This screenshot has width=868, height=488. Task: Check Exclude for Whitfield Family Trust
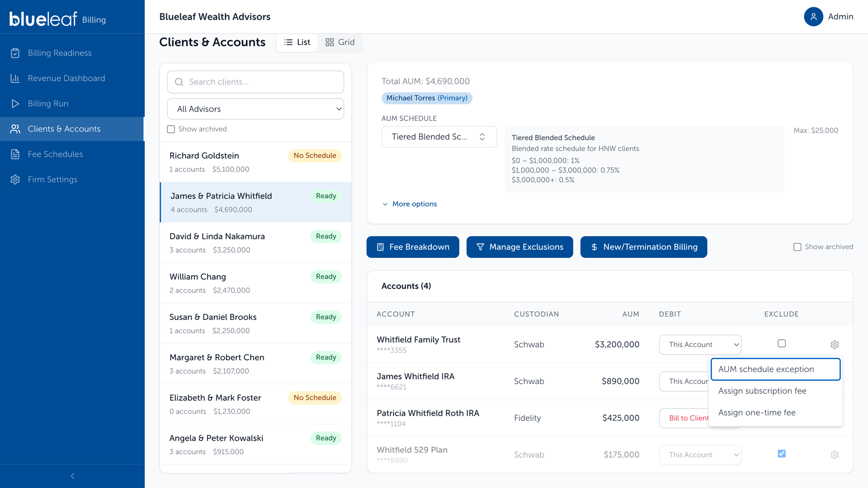[x=782, y=343]
